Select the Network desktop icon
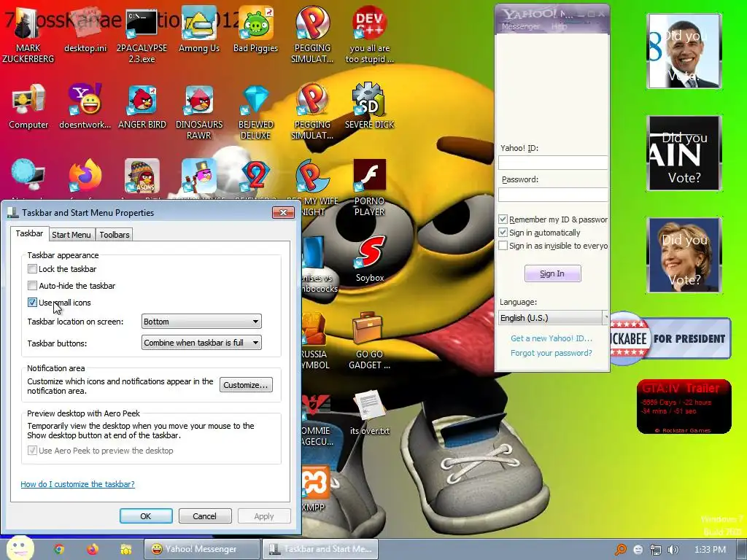This screenshot has height=560, width=747. click(x=28, y=175)
